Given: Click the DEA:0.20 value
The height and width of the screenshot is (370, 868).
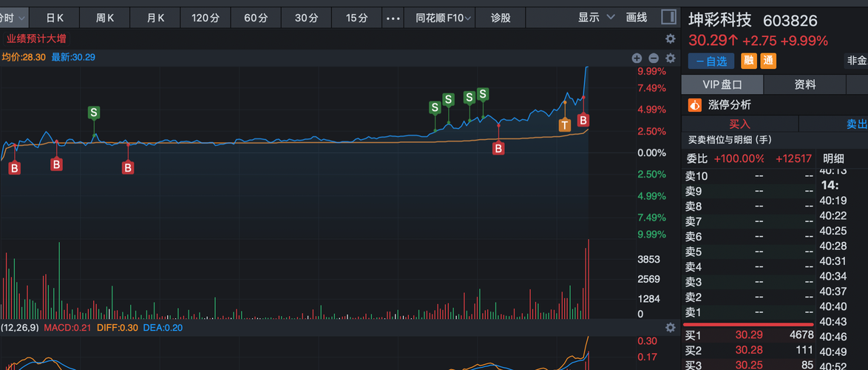Looking at the screenshot, I should [163, 327].
